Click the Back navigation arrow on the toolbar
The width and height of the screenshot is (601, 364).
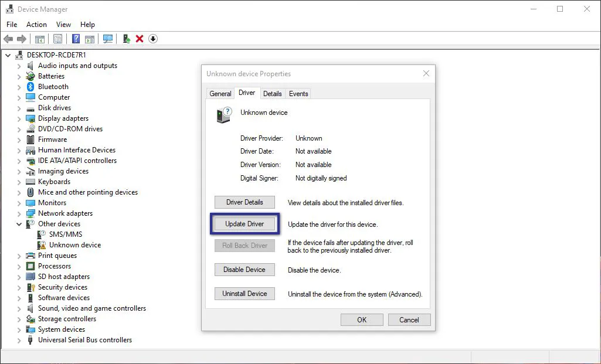(x=8, y=39)
